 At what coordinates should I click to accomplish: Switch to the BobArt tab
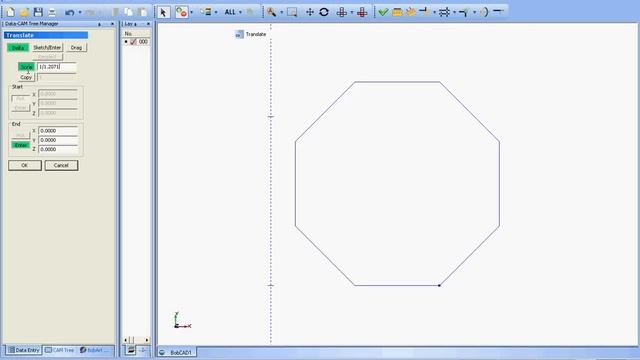(95, 350)
